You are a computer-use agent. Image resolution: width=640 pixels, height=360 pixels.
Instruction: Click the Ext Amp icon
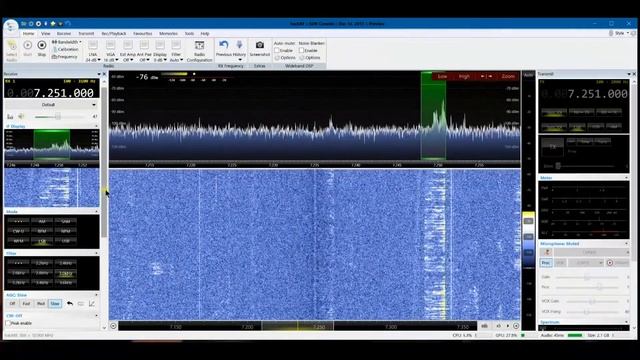pyautogui.click(x=128, y=45)
